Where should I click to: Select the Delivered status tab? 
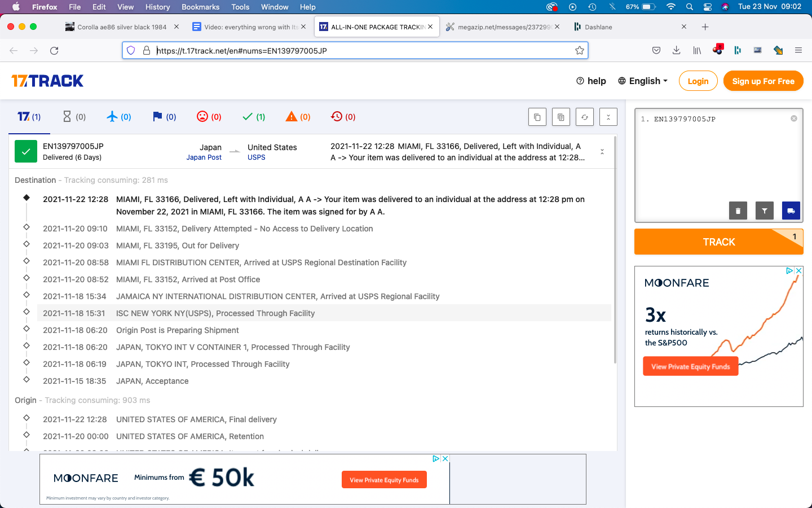click(254, 117)
